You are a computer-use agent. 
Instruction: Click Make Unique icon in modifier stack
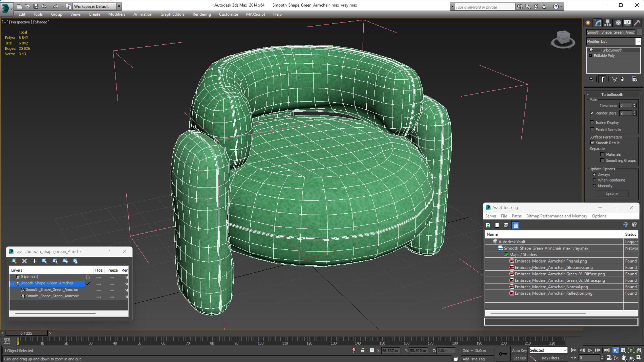pyautogui.click(x=614, y=79)
